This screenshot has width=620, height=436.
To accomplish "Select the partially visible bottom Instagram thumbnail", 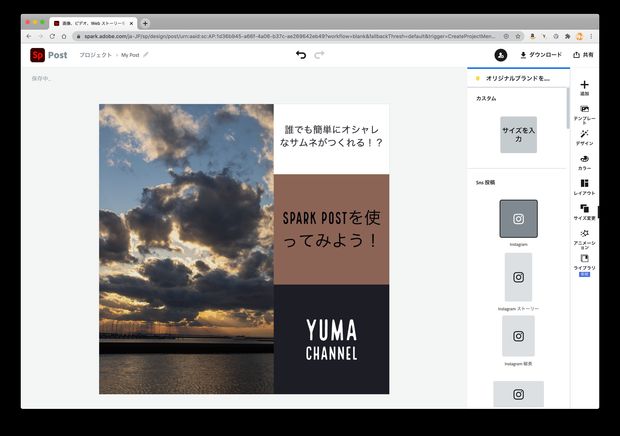I will [x=518, y=394].
